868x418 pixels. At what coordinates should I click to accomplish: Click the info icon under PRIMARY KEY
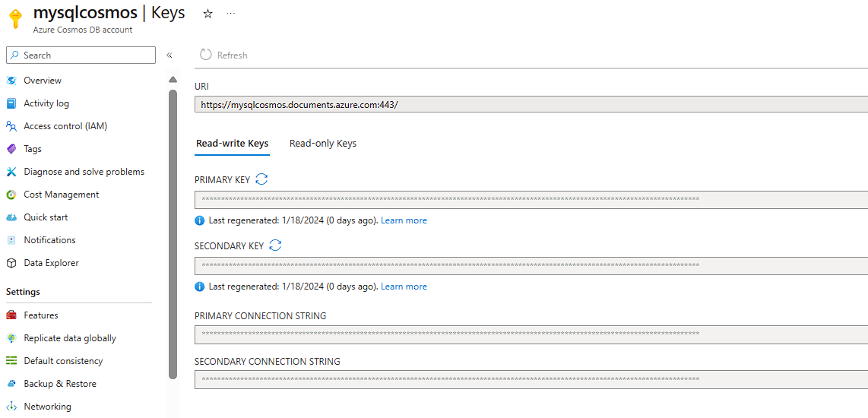point(200,220)
